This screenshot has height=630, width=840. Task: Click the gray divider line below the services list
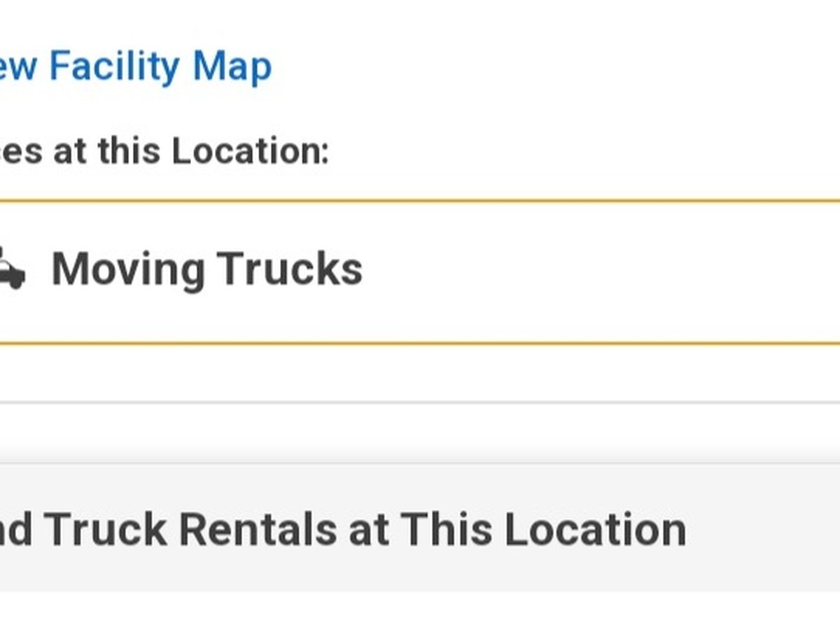coord(420,402)
